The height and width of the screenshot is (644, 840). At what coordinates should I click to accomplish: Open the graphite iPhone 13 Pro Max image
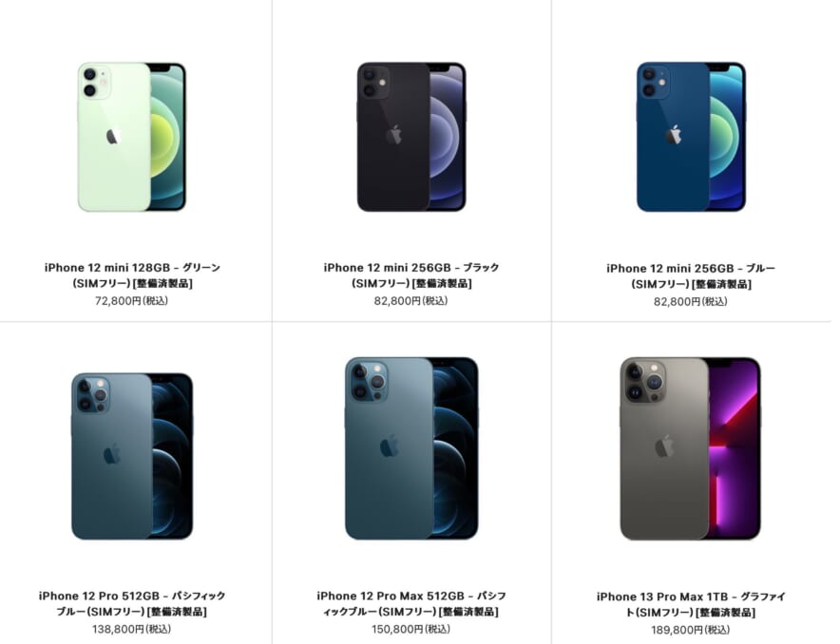[x=691, y=448]
